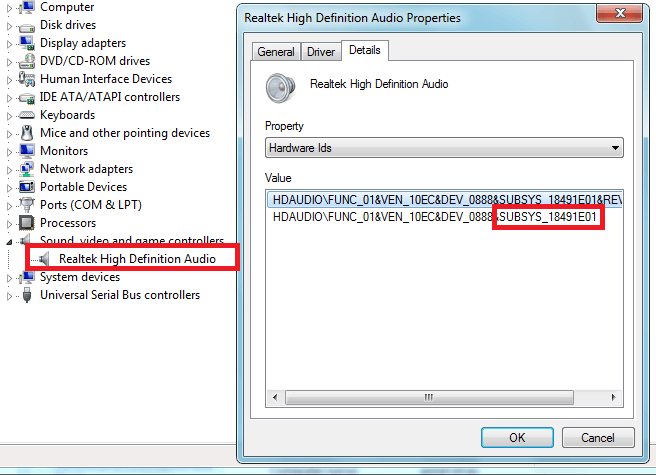Expand the Keyboards node

[9, 116]
